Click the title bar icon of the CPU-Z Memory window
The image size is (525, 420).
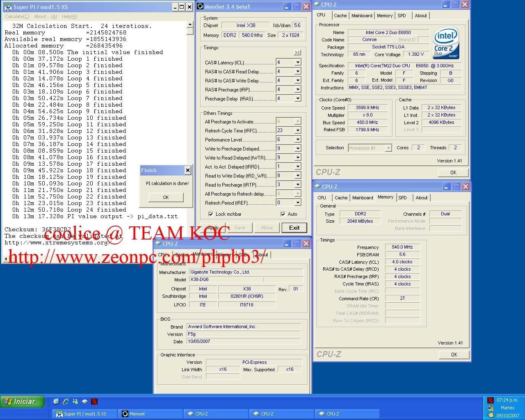(x=317, y=187)
